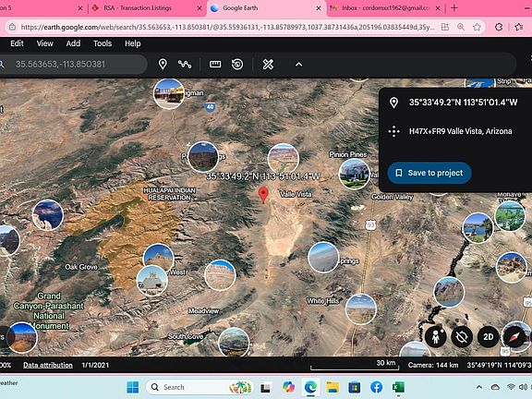Open photo thumbnail near Kingman label

coord(169,93)
